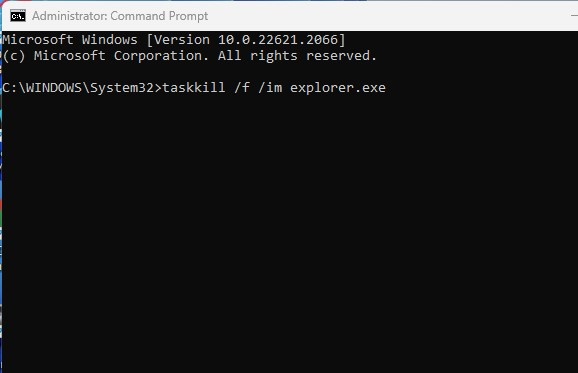Click "explorer.exe" at the end of the command

[338, 88]
